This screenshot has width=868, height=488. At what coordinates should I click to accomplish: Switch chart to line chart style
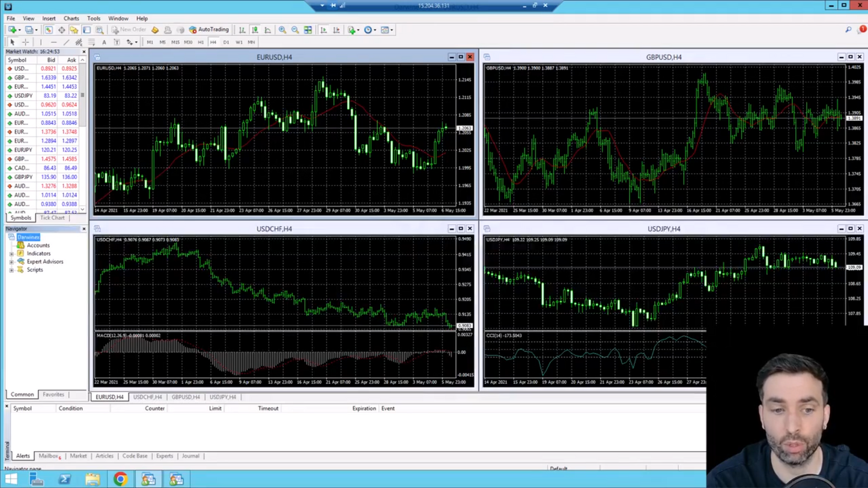[x=267, y=29]
